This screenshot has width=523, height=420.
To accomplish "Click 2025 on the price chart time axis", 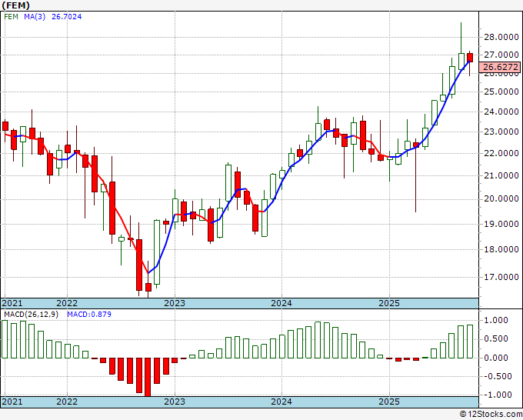I will point(389,303).
